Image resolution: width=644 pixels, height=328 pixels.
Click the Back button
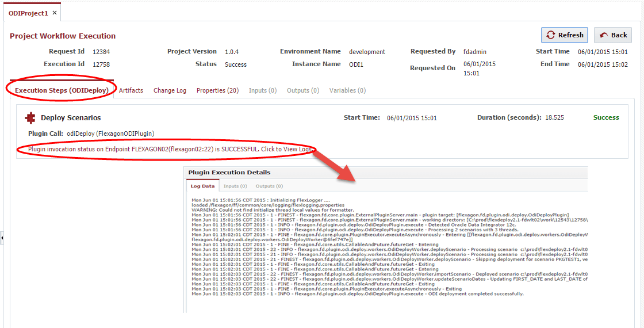613,35
